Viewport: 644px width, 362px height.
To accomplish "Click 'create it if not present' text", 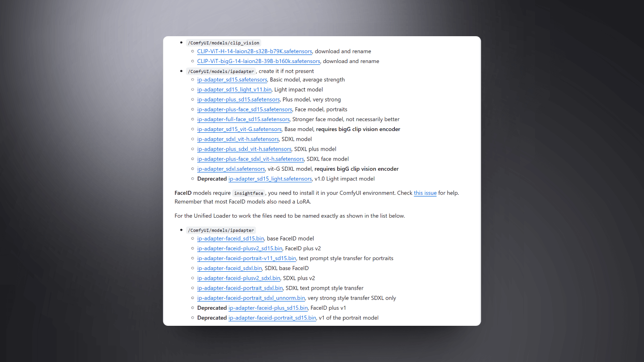I will [286, 71].
